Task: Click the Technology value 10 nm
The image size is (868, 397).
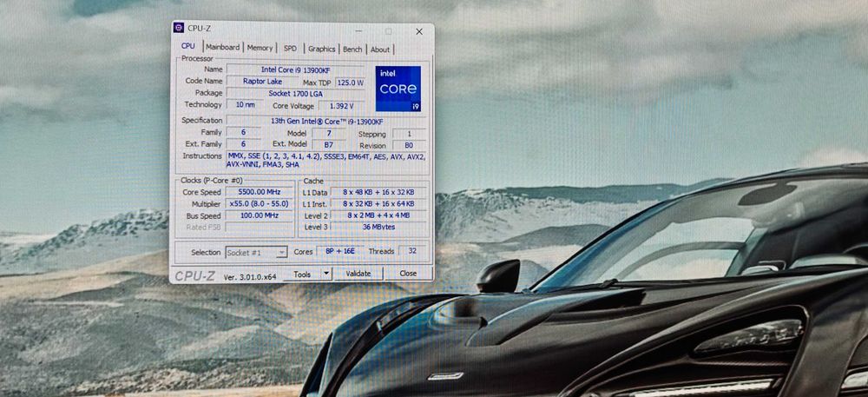Action: (x=246, y=104)
